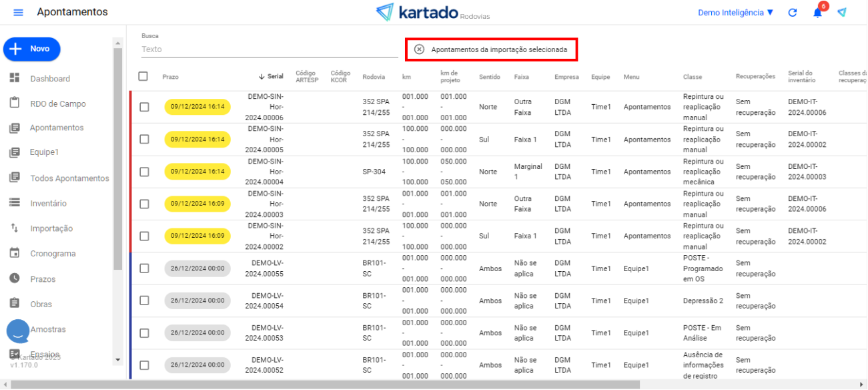This screenshot has width=868, height=390.
Task: Open the Cronograma calendar icon
Action: coord(15,253)
